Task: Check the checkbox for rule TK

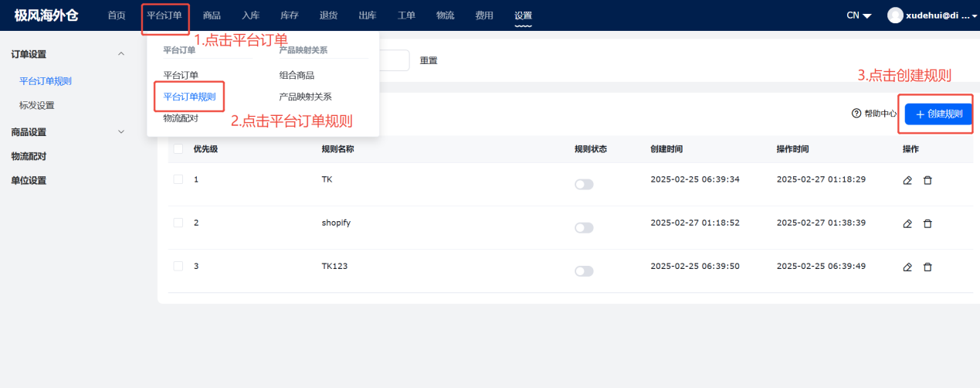Action: [x=178, y=179]
